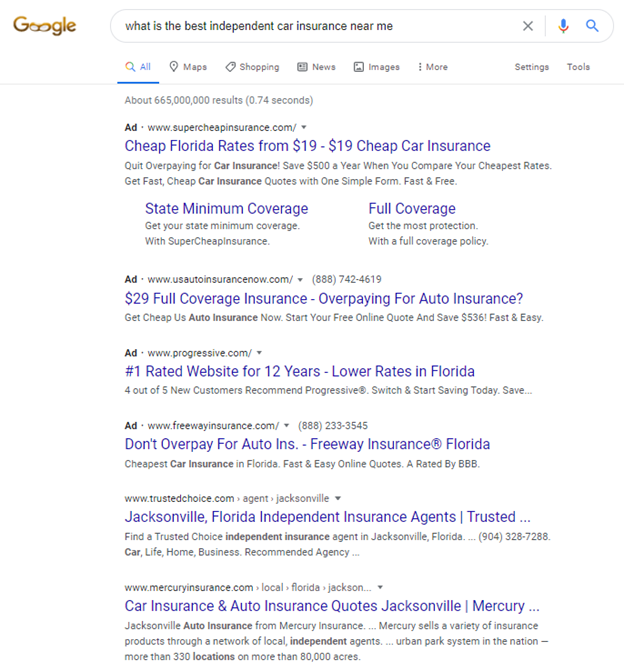
Task: Click the blue magnifying glass search button
Action: click(592, 26)
